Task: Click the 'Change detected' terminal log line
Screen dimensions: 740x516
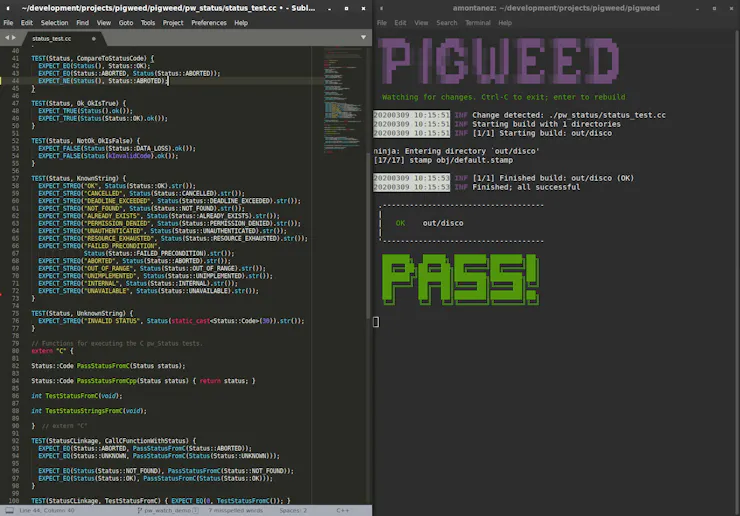Action: click(520, 115)
